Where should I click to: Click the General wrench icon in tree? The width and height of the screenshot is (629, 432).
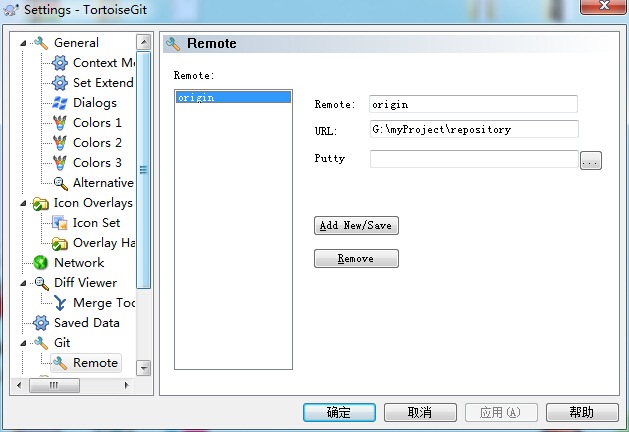pos(41,43)
